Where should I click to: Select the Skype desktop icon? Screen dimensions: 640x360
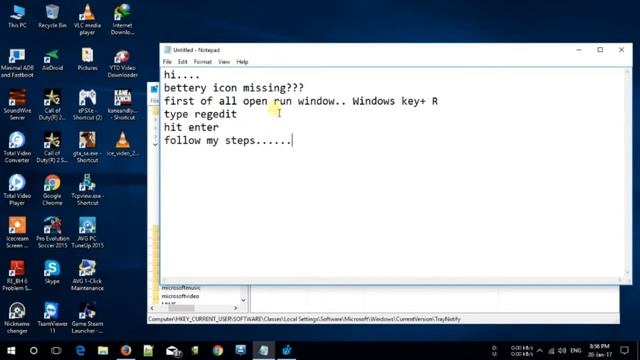coord(52,272)
